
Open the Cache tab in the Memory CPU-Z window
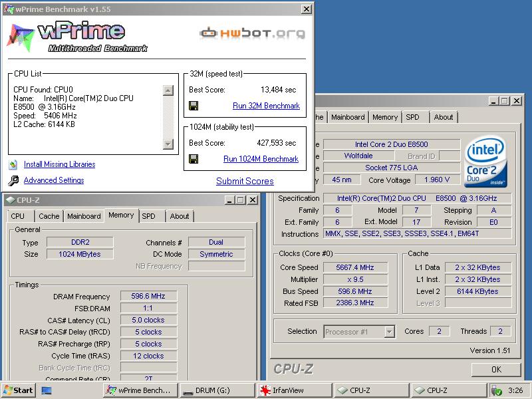(49, 216)
